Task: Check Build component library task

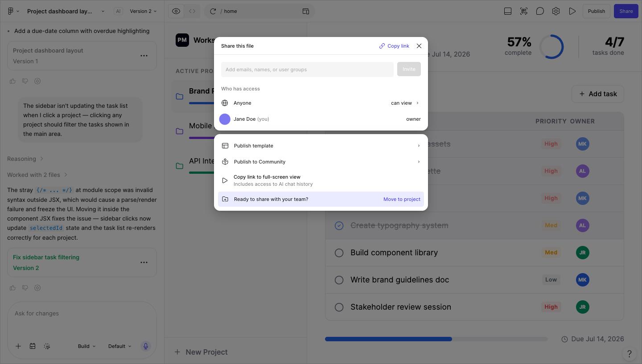Action: 339,253
